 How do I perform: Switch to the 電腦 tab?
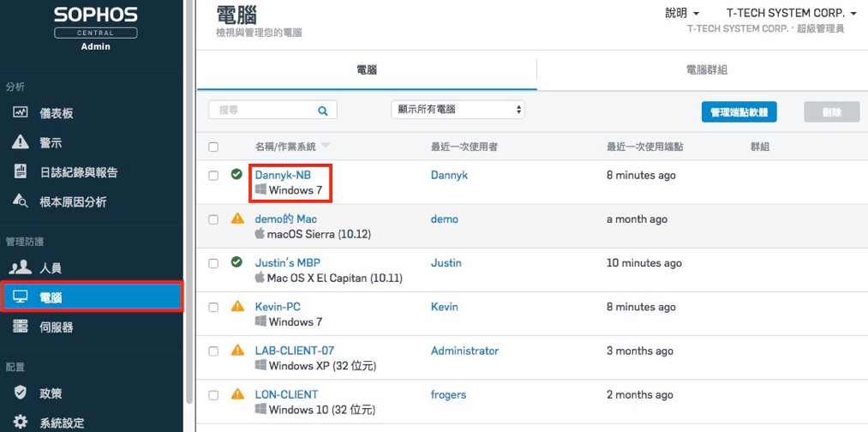(x=367, y=69)
